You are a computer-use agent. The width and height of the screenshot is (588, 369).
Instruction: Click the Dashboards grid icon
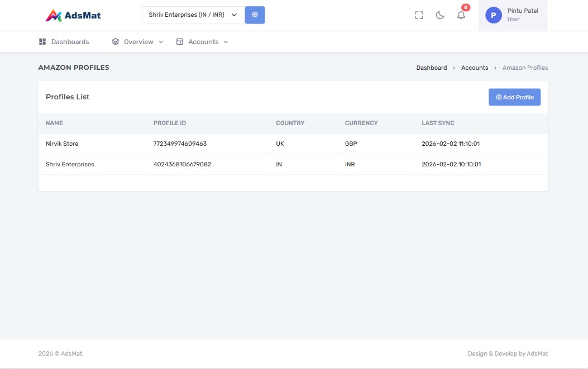[x=42, y=42]
